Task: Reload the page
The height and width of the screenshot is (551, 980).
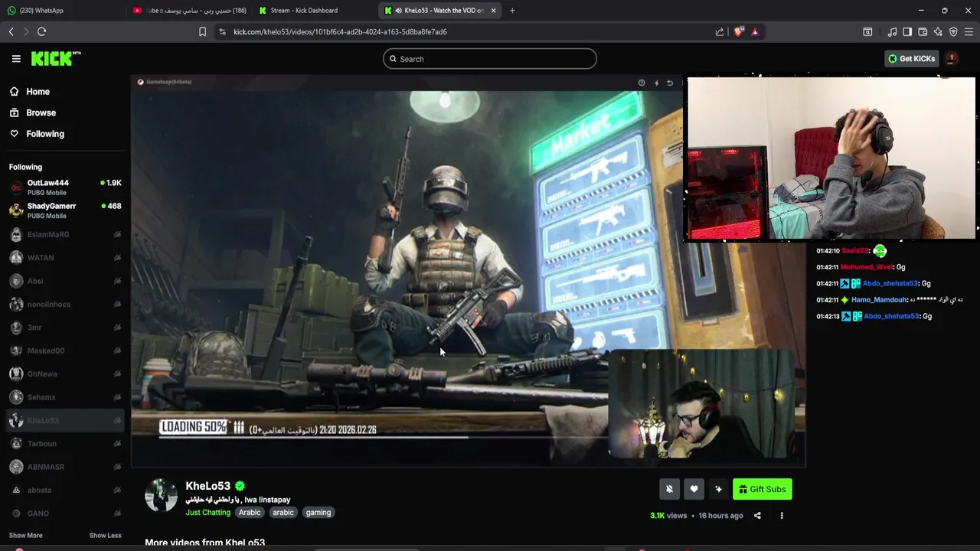Action: pyautogui.click(x=41, y=31)
